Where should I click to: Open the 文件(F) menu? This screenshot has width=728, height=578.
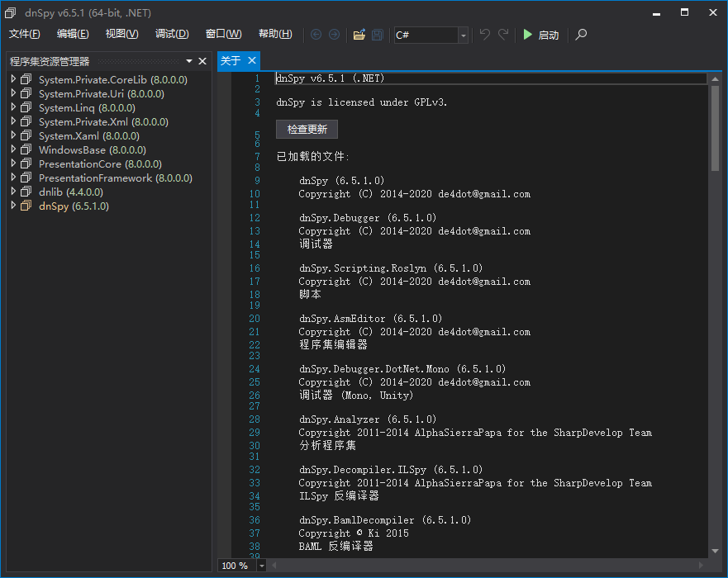click(x=25, y=35)
